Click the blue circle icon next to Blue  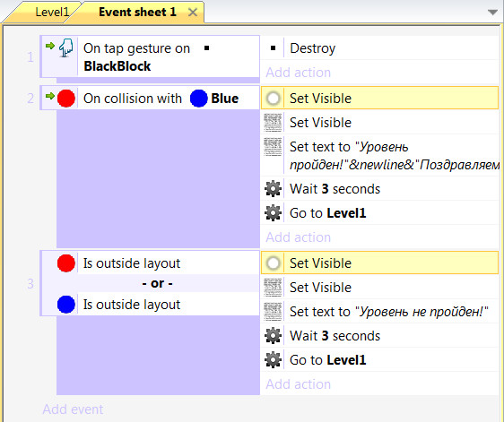199,99
